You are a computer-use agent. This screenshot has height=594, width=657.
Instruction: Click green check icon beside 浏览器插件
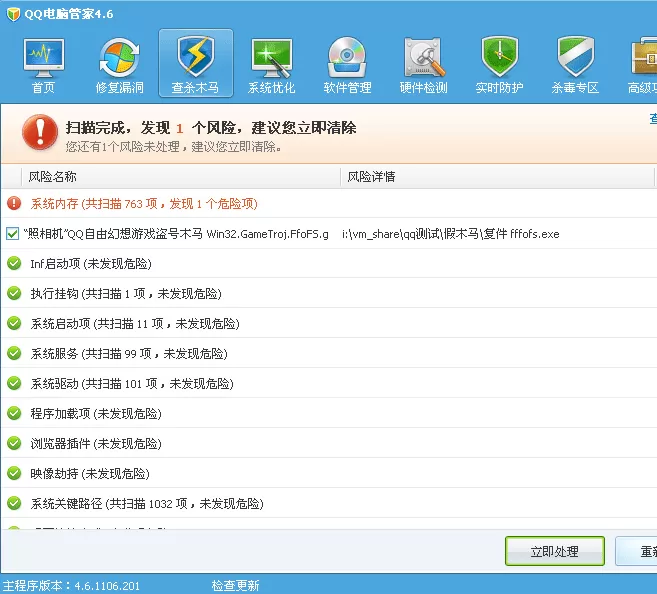(x=14, y=443)
